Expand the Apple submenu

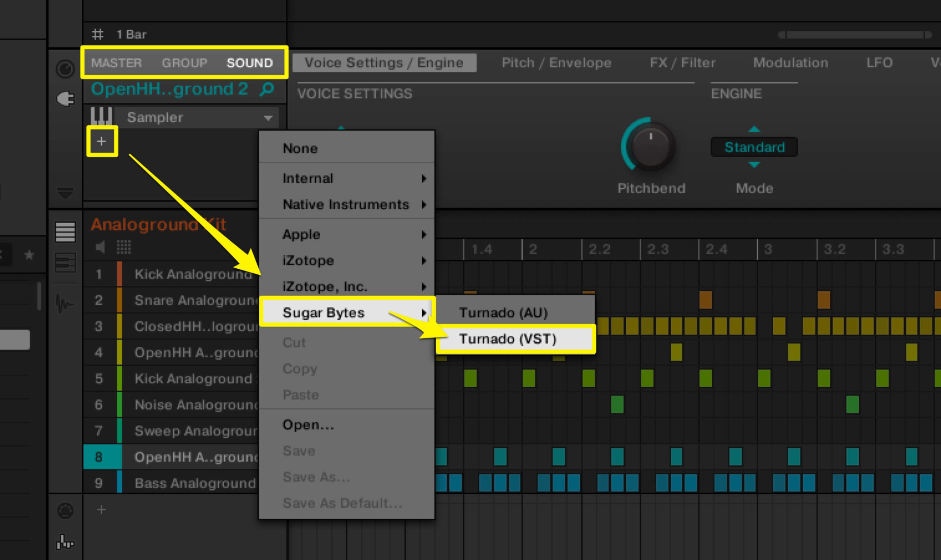click(347, 234)
